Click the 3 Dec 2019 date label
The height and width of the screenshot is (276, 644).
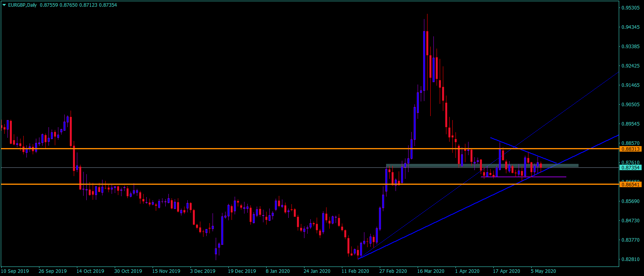coord(203,271)
